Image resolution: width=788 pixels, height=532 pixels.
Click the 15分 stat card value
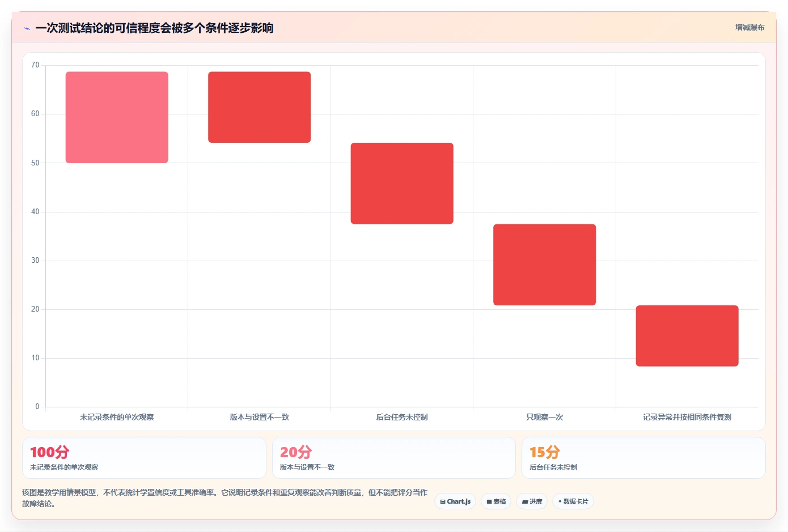click(545, 452)
